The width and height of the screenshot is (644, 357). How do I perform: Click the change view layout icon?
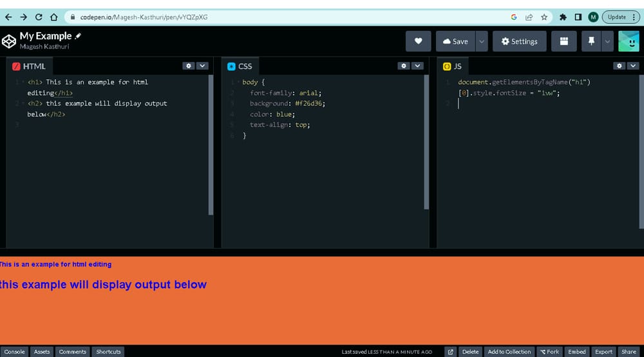point(564,41)
